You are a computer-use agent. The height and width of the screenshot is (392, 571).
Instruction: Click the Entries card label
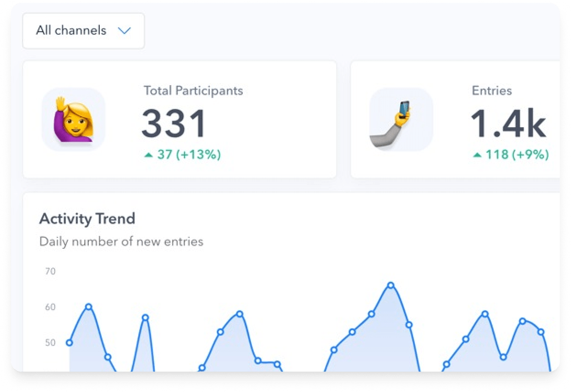pos(492,91)
